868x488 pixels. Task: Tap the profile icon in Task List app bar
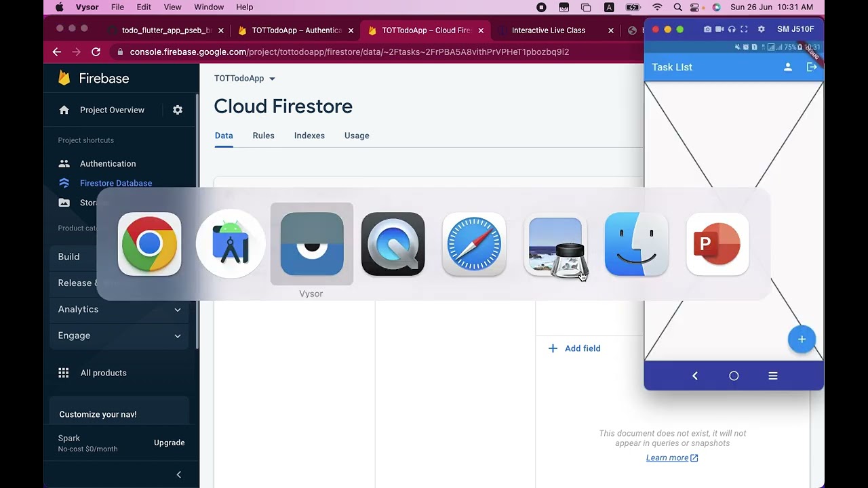(788, 67)
